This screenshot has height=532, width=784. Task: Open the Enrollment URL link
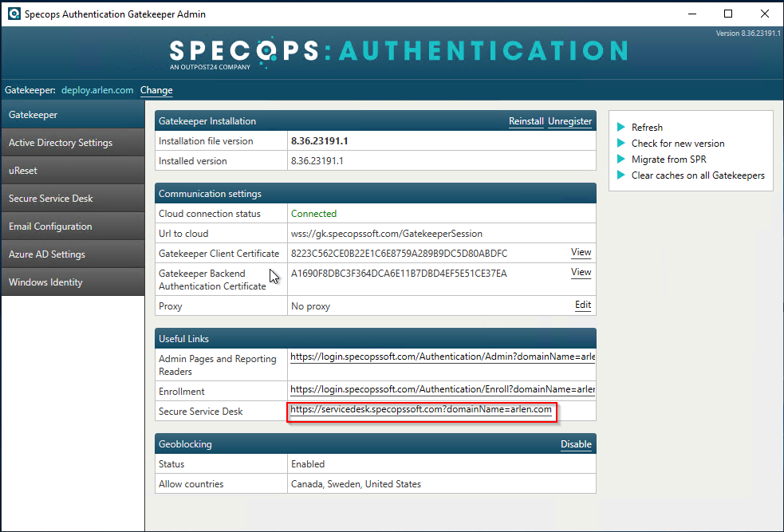443,389
